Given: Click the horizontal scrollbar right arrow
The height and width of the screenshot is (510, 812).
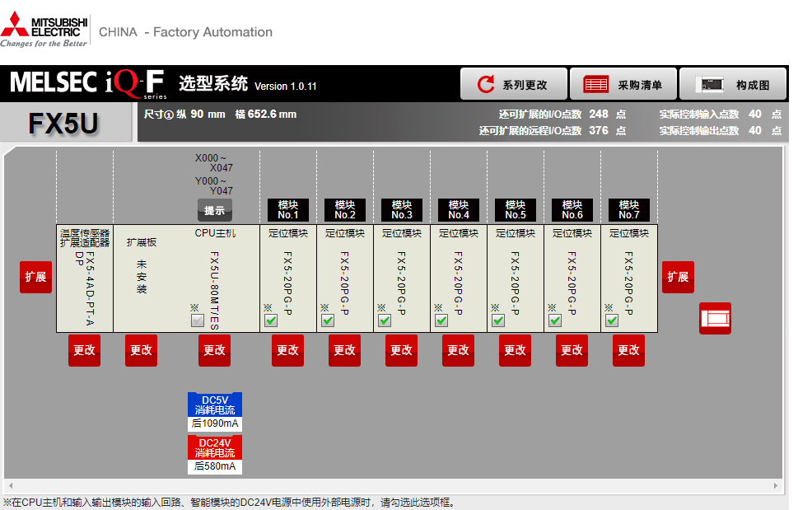Looking at the screenshot, I should pos(775,486).
